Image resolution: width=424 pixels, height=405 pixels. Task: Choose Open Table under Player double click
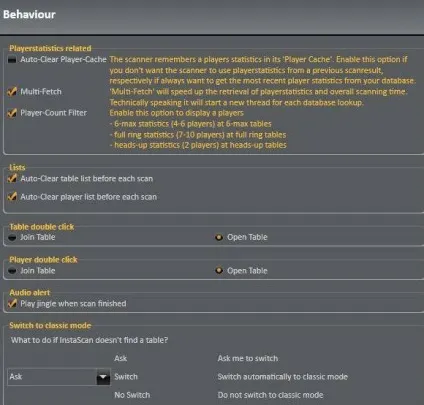click(x=219, y=271)
